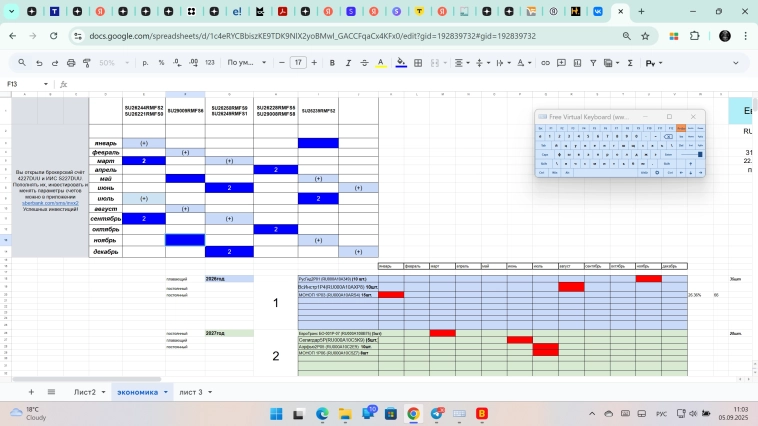This screenshot has width=758, height=426.
Task: Open the font family dropdown
Action: click(244, 62)
